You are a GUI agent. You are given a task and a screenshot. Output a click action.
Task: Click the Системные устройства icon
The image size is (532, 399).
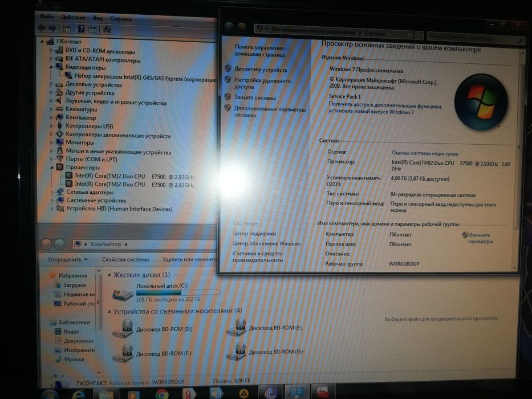60,200
